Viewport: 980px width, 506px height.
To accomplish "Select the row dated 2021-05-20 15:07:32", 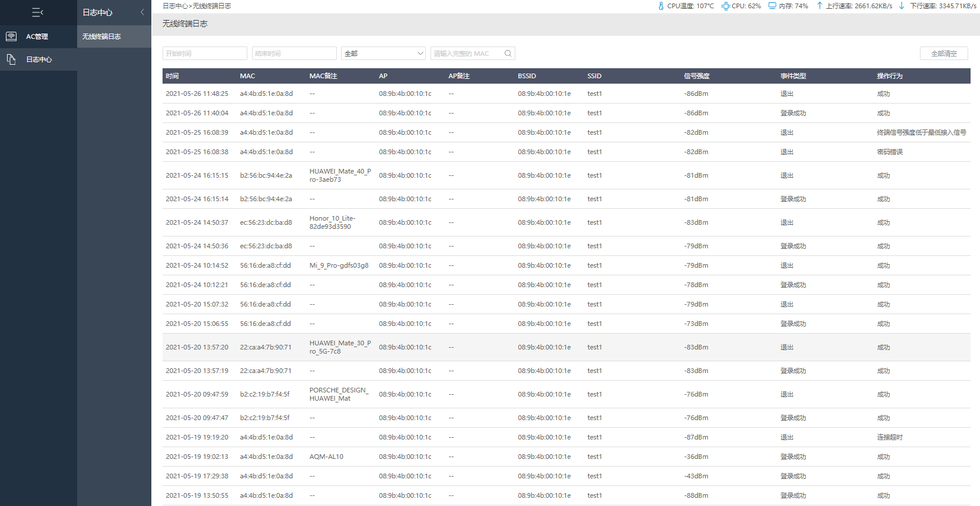I will coord(567,304).
